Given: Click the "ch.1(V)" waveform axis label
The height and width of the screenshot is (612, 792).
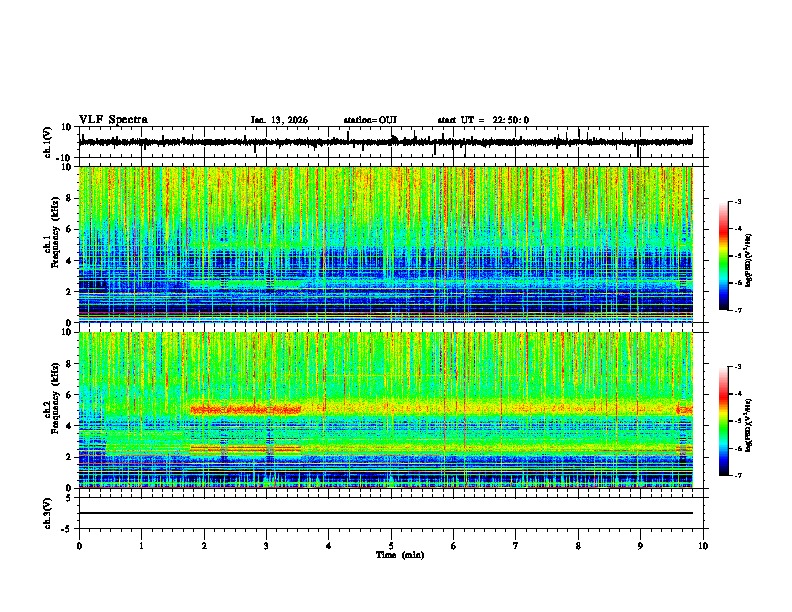Looking at the screenshot, I should (48, 142).
